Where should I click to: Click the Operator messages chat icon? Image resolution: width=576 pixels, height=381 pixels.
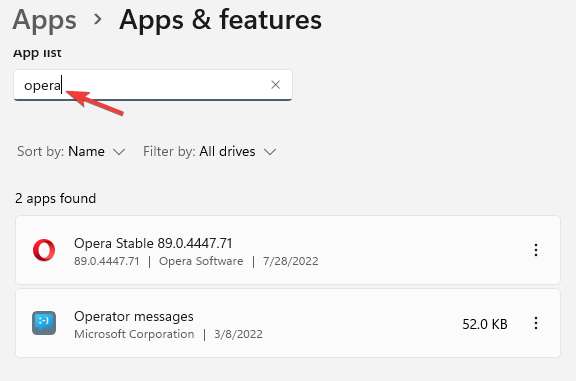(44, 323)
